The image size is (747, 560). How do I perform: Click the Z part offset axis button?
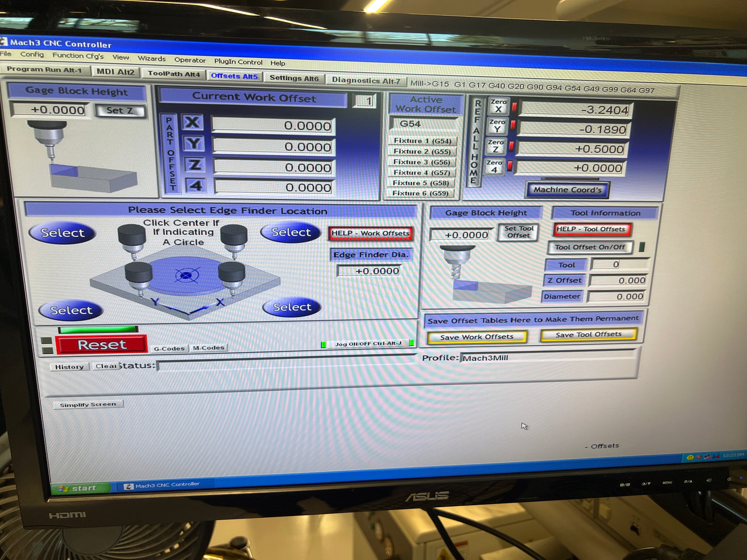point(194,165)
